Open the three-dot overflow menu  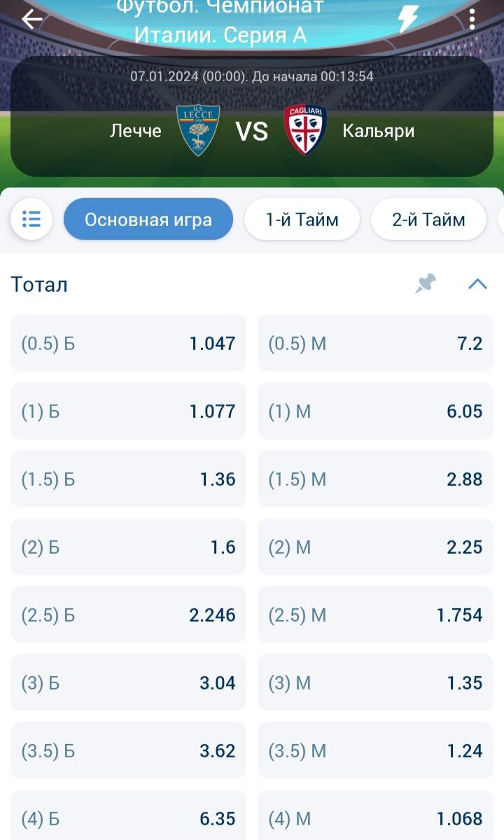(472, 20)
